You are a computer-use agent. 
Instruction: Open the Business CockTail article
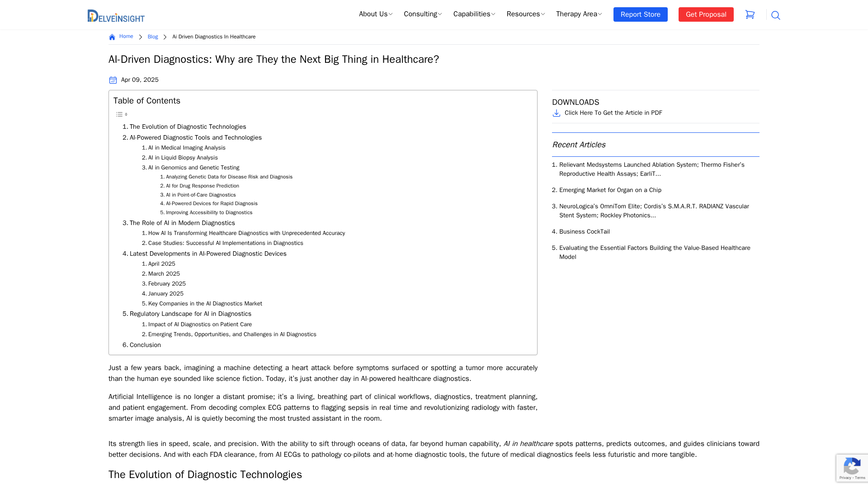click(x=584, y=232)
